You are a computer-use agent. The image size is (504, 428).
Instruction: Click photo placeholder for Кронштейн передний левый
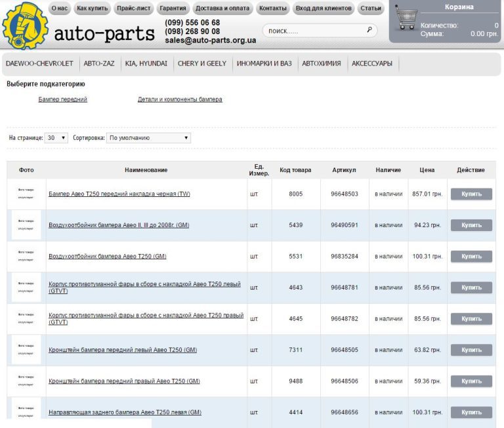pyautogui.click(x=26, y=350)
